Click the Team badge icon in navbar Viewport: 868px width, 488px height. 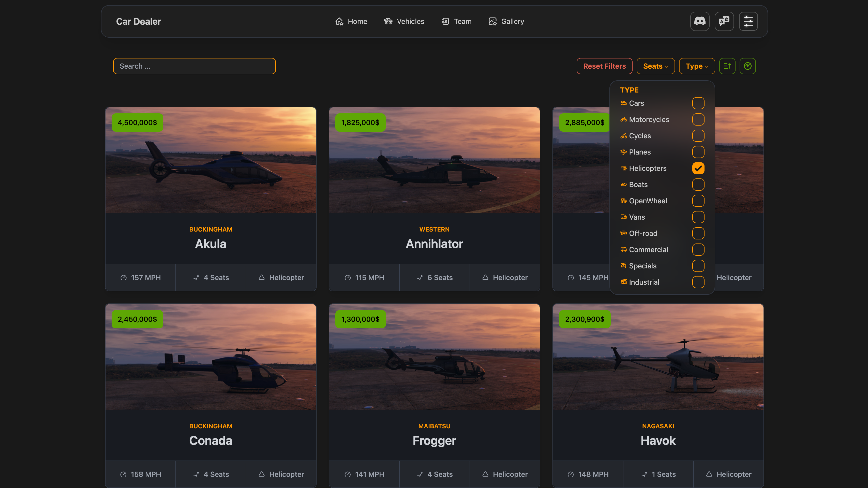tap(445, 22)
